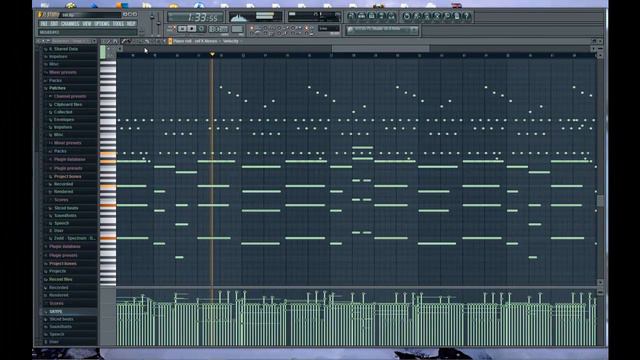Click the first round icon after the window shortcuts
640x360 pixels.
pyautogui.click(x=407, y=16)
